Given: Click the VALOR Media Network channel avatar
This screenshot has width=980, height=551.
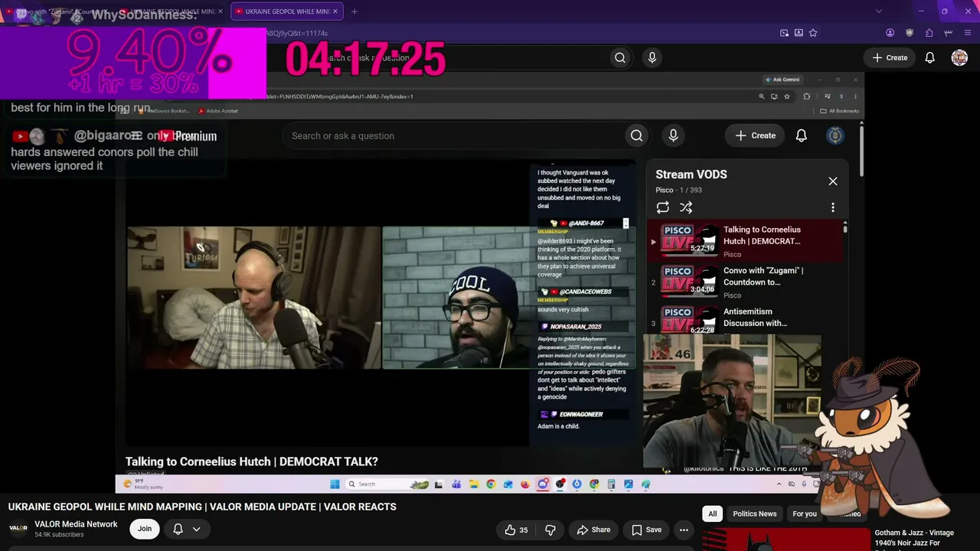Looking at the screenshot, I should 18,529.
